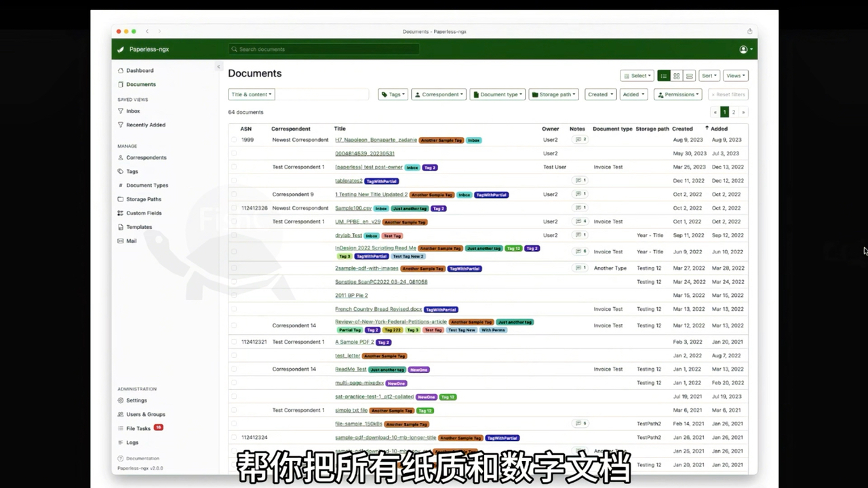Select the details list view icon

(x=663, y=76)
